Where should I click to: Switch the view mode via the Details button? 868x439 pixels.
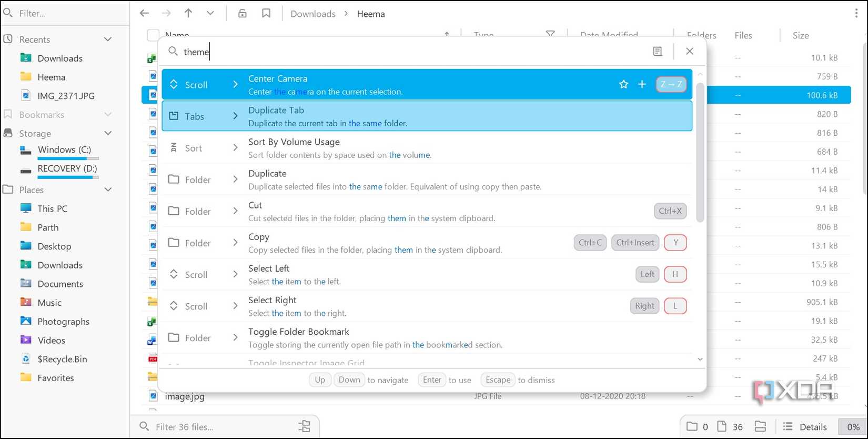[x=805, y=427]
